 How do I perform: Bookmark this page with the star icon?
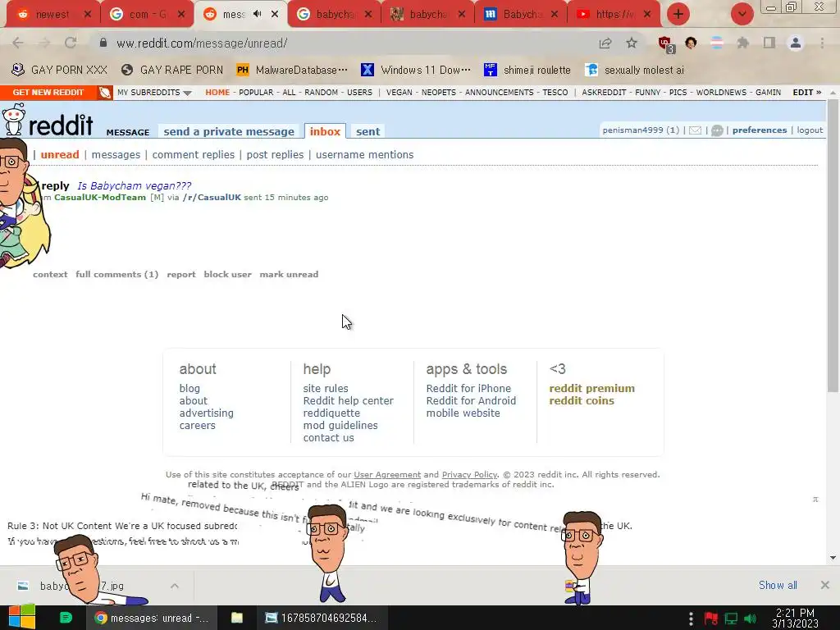(x=632, y=43)
